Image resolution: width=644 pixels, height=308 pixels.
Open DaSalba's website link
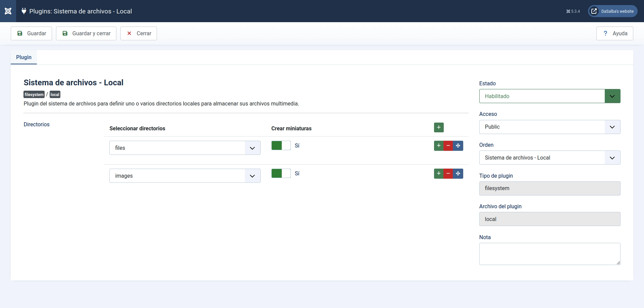tap(613, 11)
